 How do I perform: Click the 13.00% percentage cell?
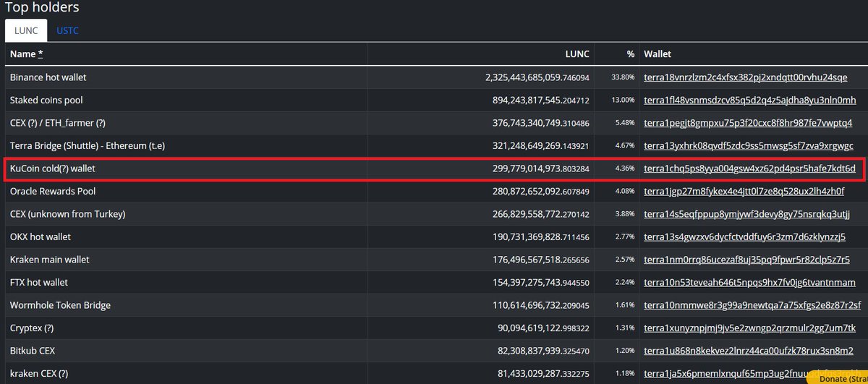[624, 101]
